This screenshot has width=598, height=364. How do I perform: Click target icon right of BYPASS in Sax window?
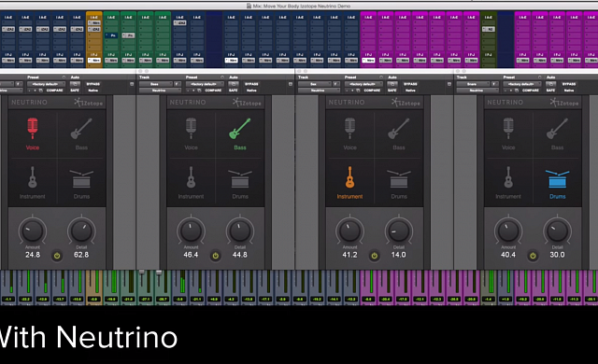[449, 84]
